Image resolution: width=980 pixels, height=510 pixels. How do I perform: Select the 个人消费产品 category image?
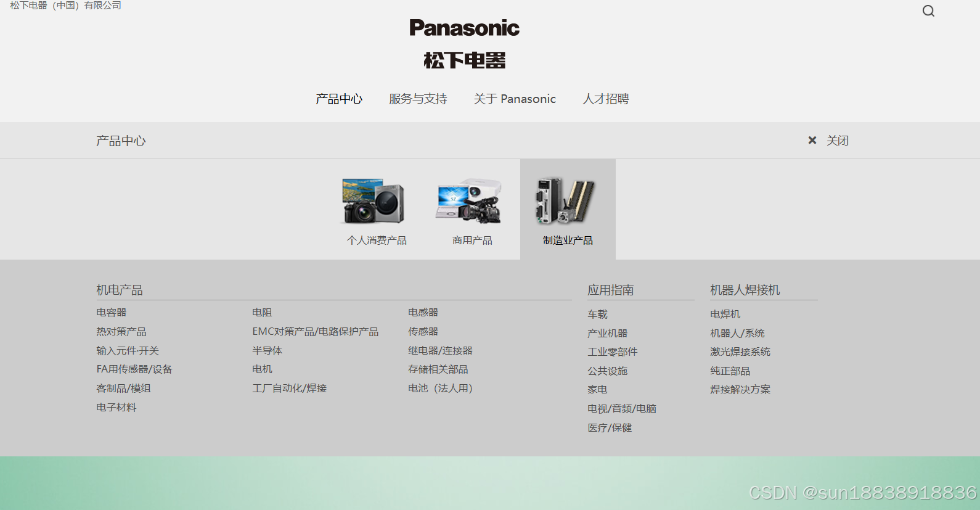(374, 200)
